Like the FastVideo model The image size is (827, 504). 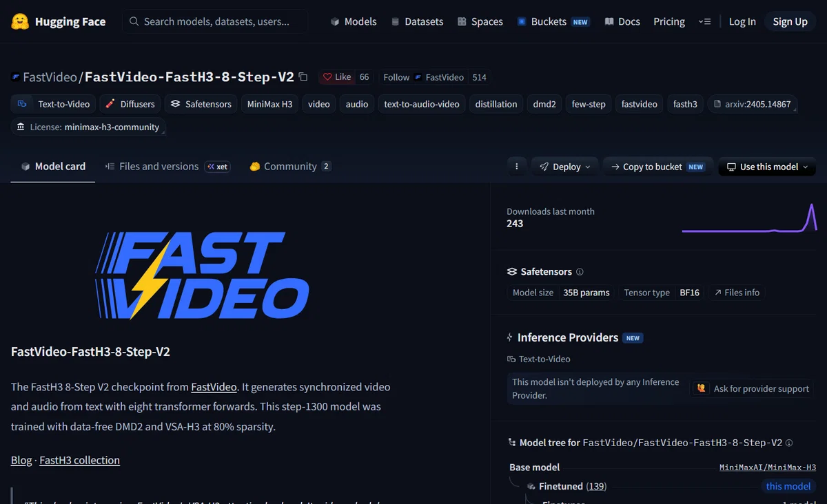click(x=337, y=77)
